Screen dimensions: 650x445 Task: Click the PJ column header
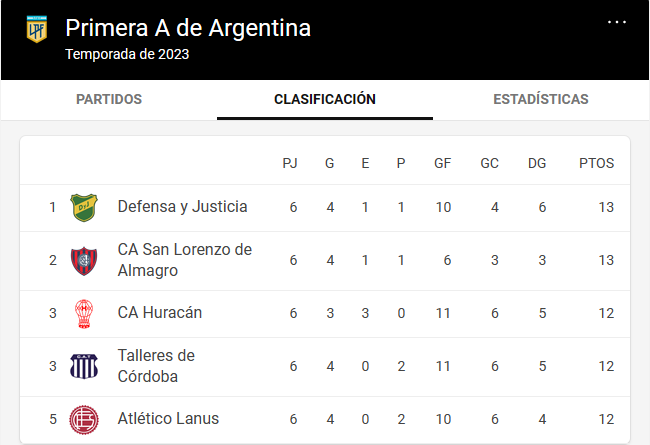point(290,163)
